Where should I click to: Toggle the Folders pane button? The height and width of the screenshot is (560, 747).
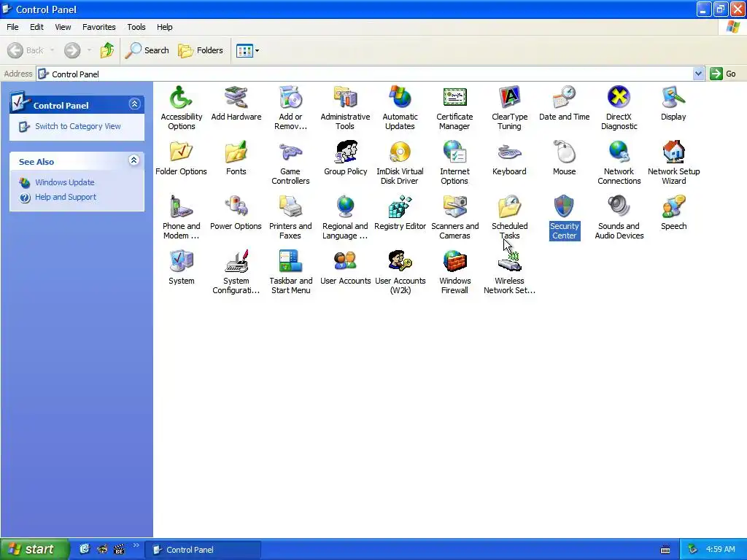click(x=200, y=50)
